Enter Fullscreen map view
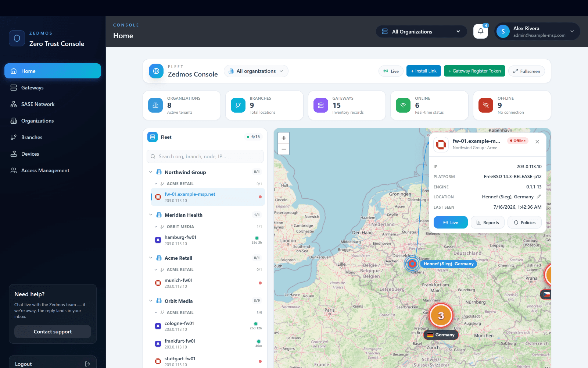 [527, 71]
